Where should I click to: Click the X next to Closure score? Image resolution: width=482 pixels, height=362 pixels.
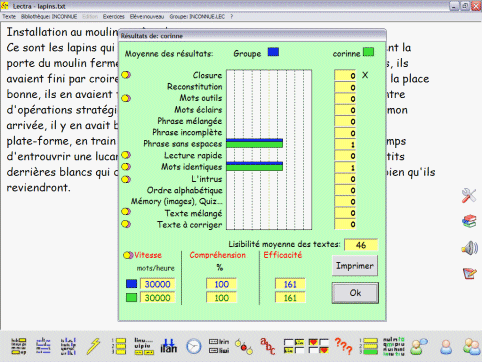pyautogui.click(x=365, y=75)
